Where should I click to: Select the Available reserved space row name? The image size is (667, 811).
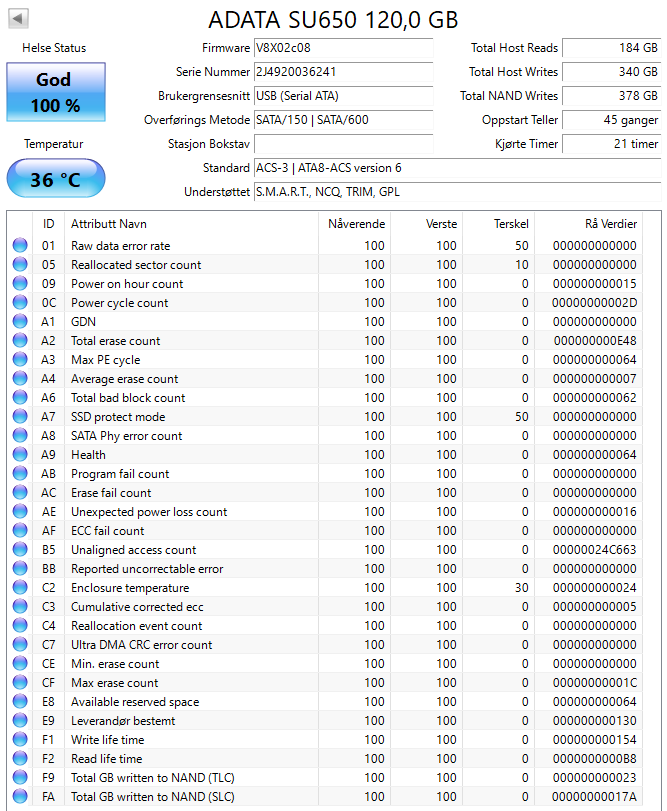[135, 702]
